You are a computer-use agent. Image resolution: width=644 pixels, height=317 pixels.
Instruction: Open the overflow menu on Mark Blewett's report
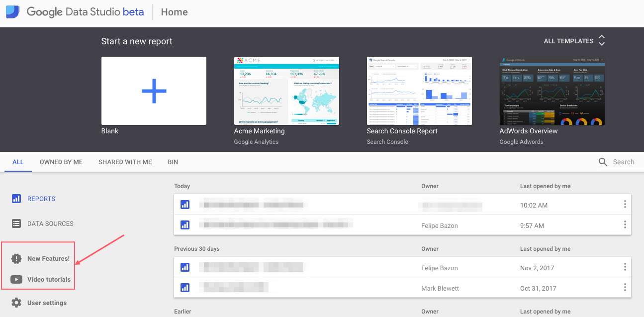[x=625, y=287]
